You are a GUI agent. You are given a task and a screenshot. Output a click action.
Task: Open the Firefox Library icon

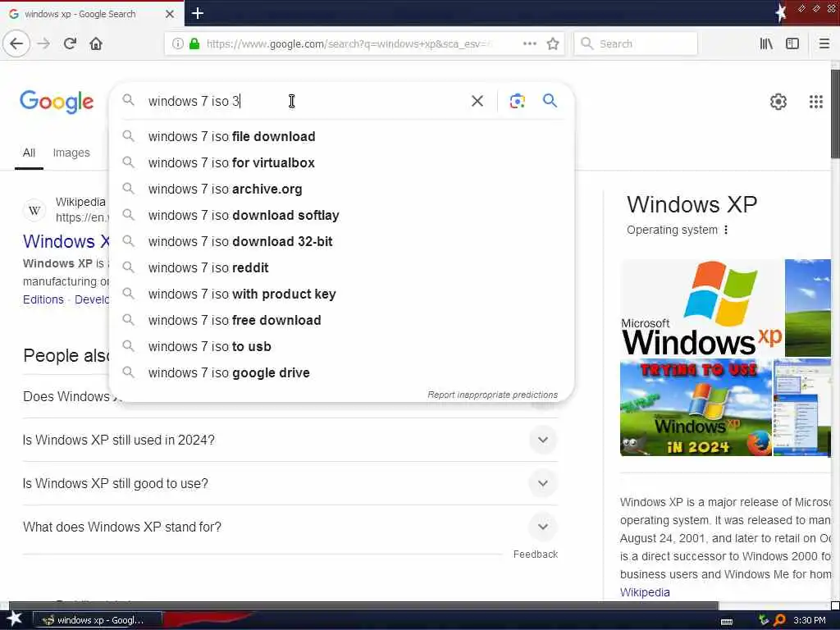(766, 43)
